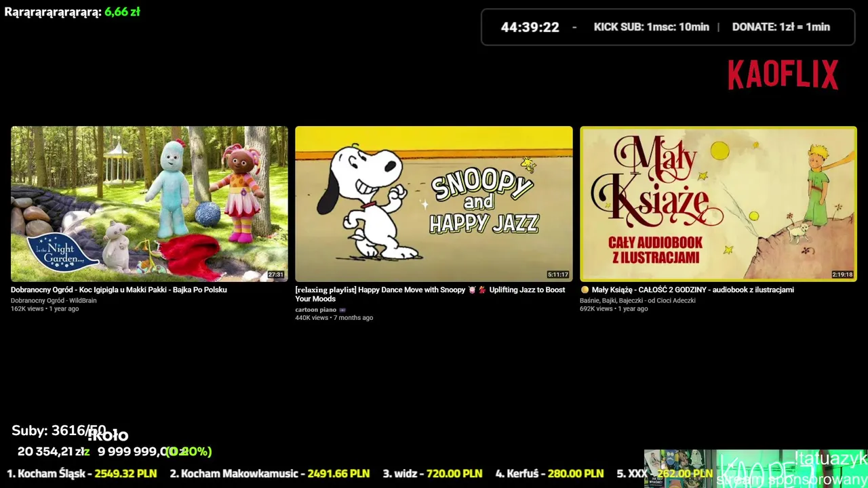Click '692K views • 1 year ago' text
The height and width of the screenshot is (488, 868).
[x=614, y=308]
